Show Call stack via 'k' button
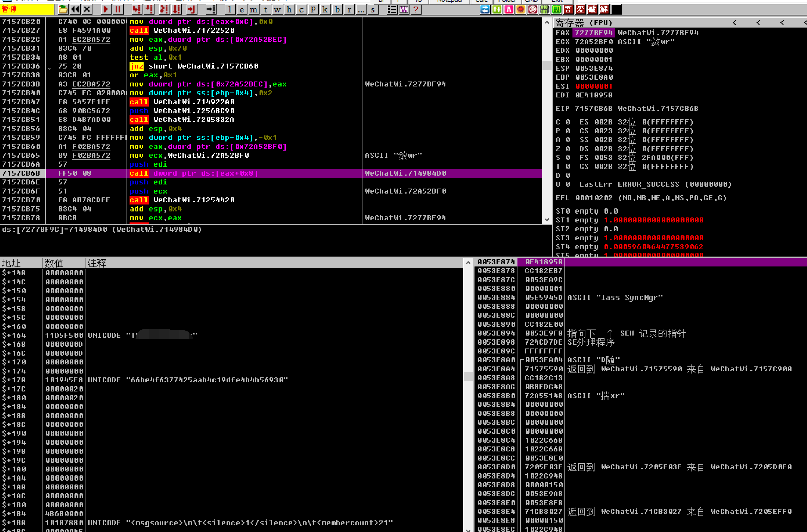 [x=325, y=9]
